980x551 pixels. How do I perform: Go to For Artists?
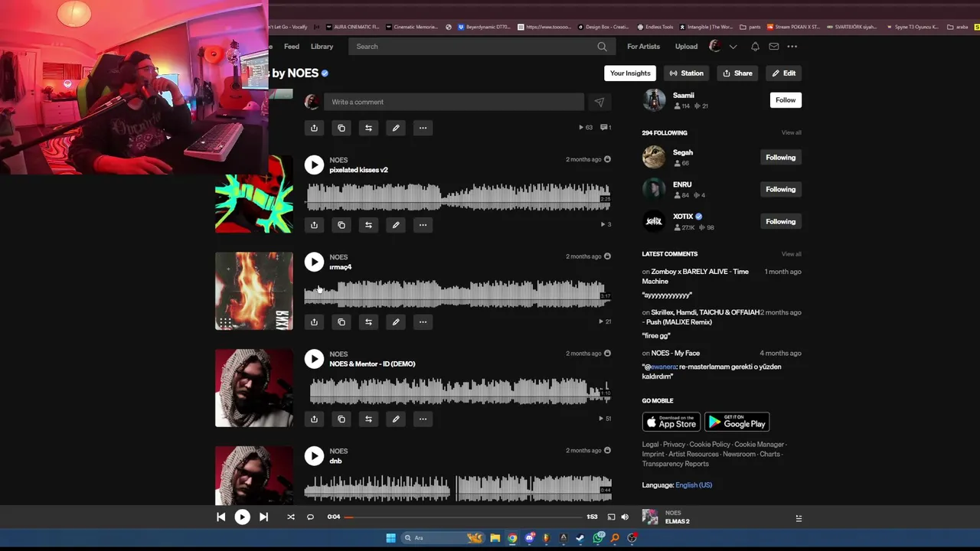pyautogui.click(x=643, y=47)
